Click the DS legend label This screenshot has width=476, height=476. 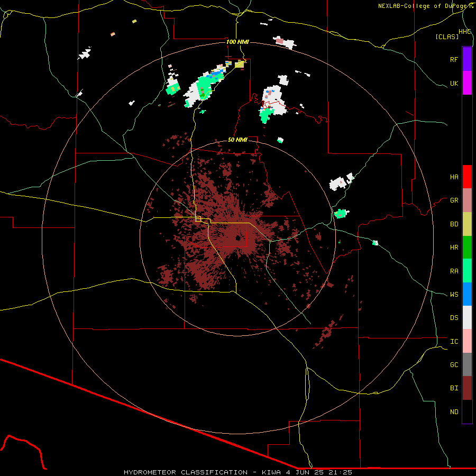coord(454,318)
